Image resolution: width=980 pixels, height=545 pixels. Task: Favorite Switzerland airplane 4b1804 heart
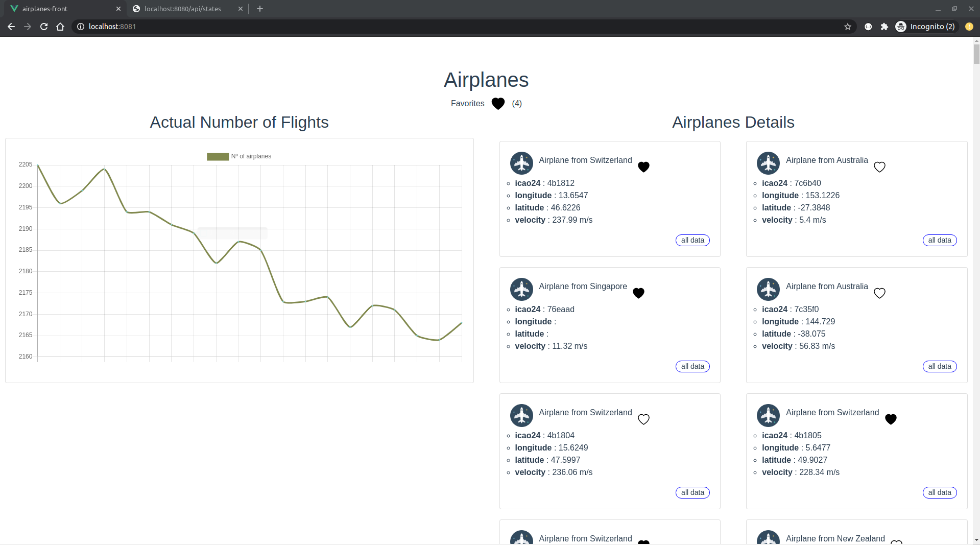click(x=643, y=419)
